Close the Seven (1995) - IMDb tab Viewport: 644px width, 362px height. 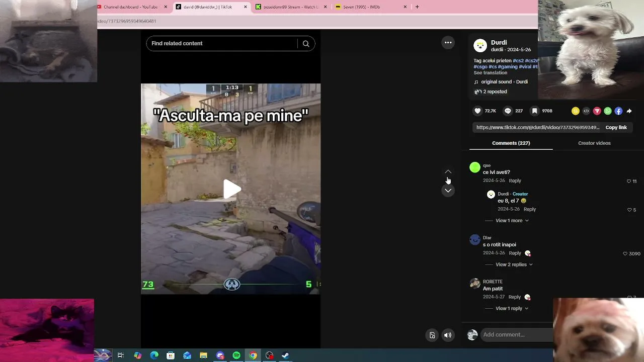[405, 7]
